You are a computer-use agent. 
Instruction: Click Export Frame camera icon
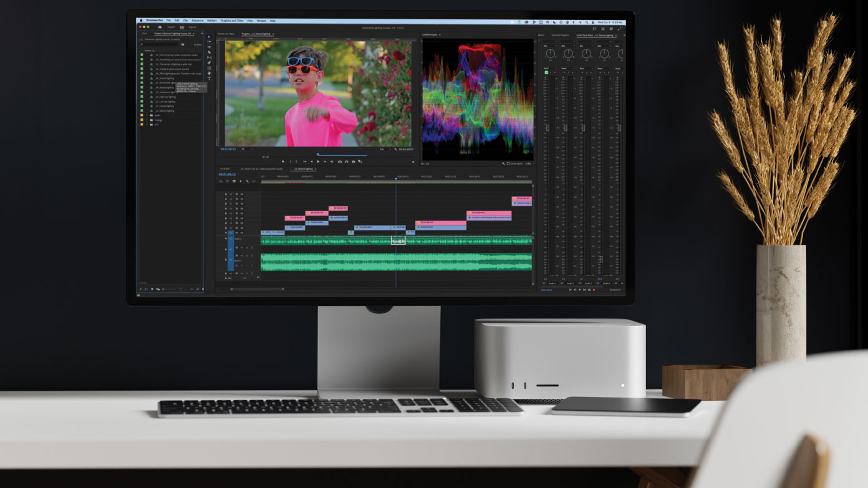click(354, 161)
